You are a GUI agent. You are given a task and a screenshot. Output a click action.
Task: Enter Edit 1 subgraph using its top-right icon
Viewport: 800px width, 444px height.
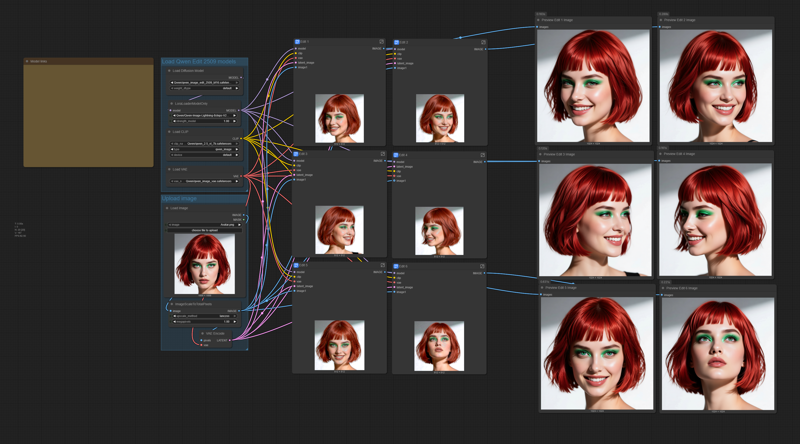(382, 42)
